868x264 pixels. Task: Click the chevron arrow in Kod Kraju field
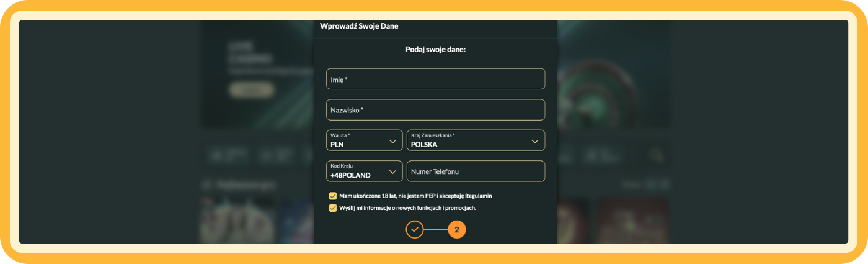click(x=392, y=171)
